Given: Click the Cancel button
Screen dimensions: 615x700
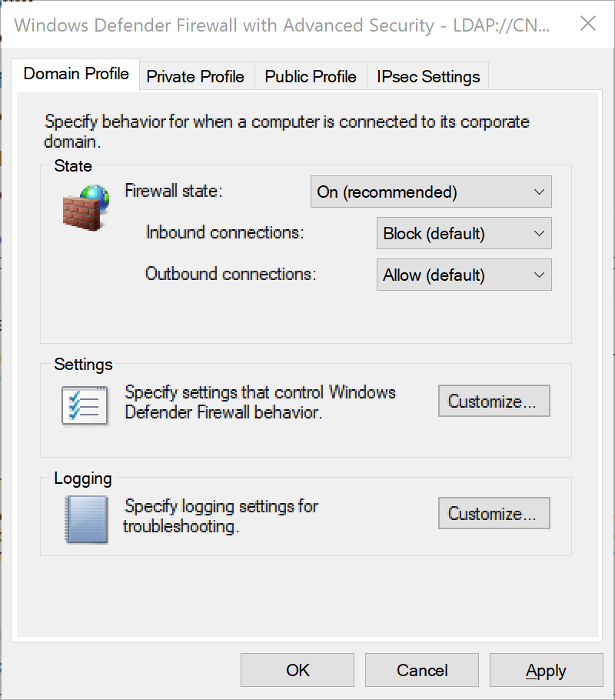Looking at the screenshot, I should pos(422,671).
